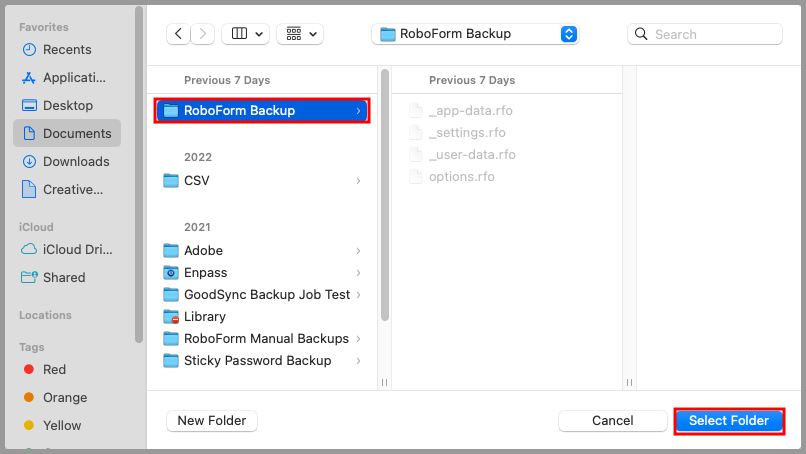Click the Enpass folder icon
806x454 pixels.
click(171, 273)
